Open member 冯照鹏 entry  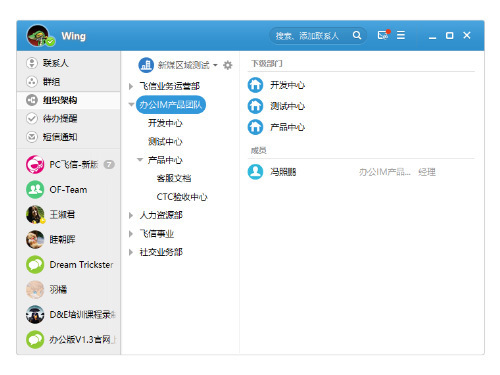pos(361,172)
